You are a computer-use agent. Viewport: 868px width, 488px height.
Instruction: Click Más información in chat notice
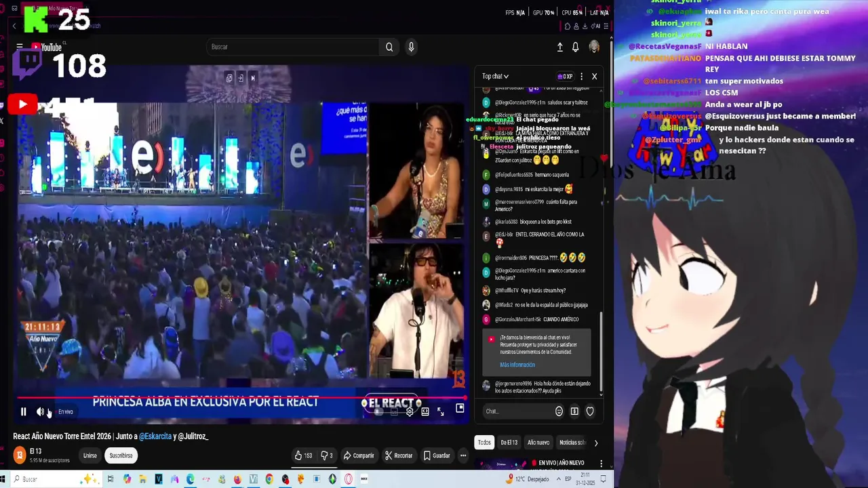pos(517,365)
